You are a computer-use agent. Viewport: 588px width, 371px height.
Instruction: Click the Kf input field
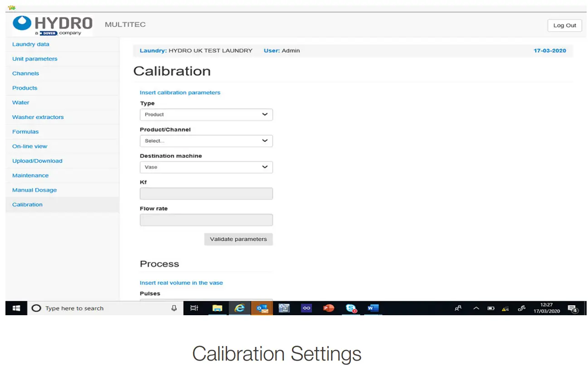pyautogui.click(x=206, y=194)
